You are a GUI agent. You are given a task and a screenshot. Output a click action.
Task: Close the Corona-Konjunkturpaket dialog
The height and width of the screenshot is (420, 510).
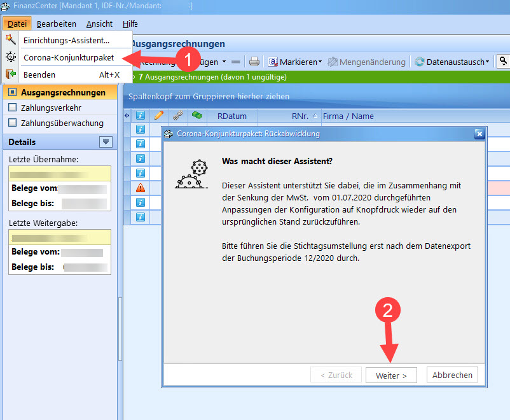click(x=479, y=134)
